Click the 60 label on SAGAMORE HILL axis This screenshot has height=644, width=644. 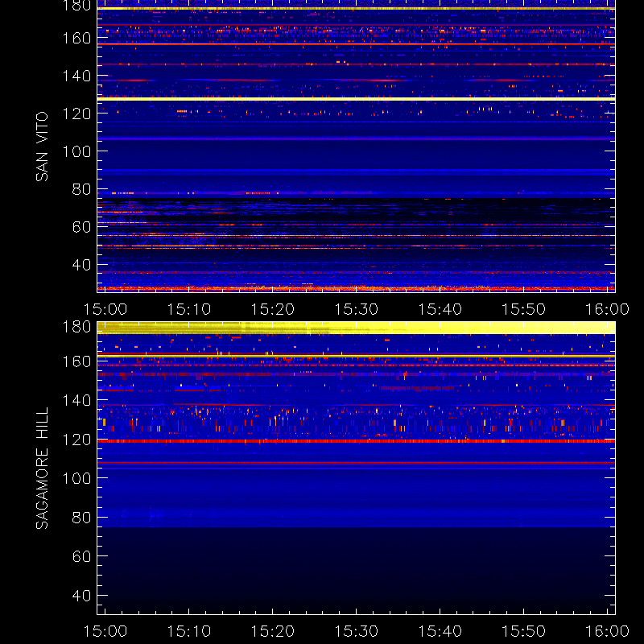click(81, 556)
